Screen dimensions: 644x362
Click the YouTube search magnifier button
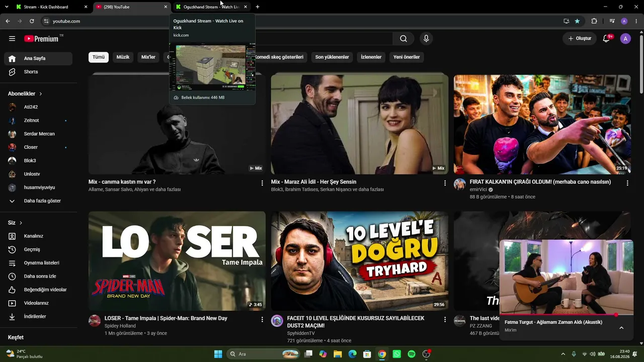tap(404, 39)
